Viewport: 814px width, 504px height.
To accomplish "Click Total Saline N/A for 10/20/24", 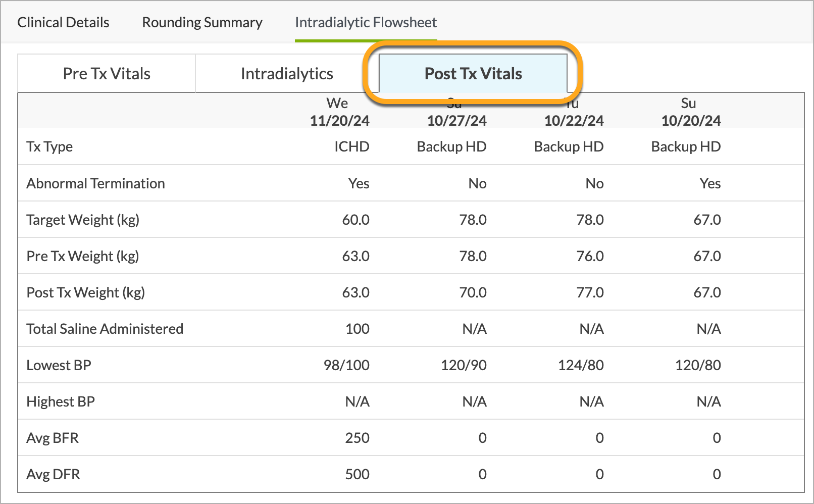I will (x=708, y=329).
